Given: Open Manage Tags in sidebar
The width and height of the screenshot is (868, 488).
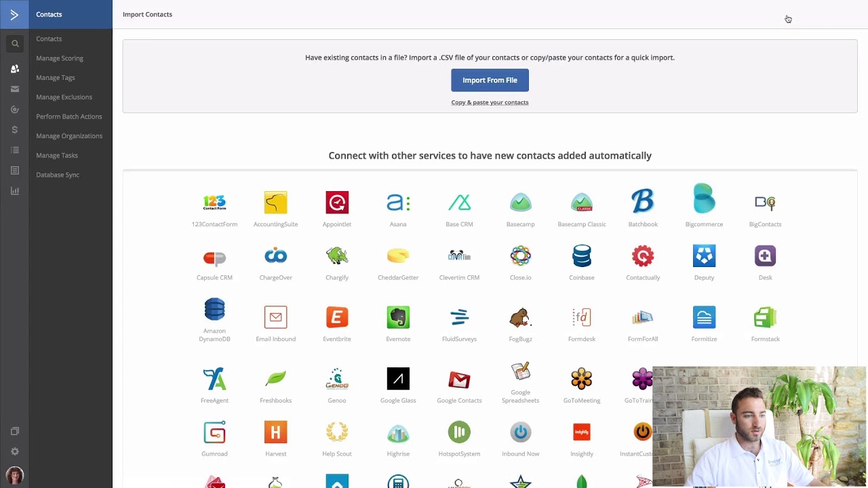Looking at the screenshot, I should (x=56, y=77).
